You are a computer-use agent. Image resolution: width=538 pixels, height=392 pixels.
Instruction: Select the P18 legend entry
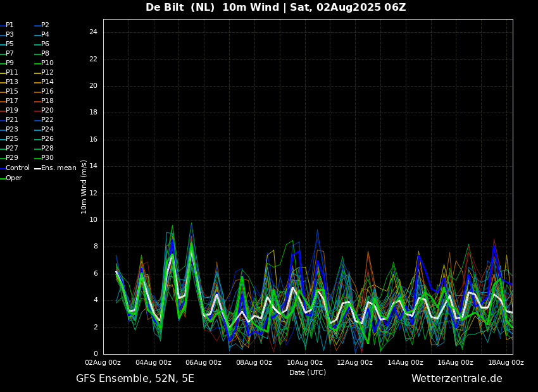[x=47, y=101]
